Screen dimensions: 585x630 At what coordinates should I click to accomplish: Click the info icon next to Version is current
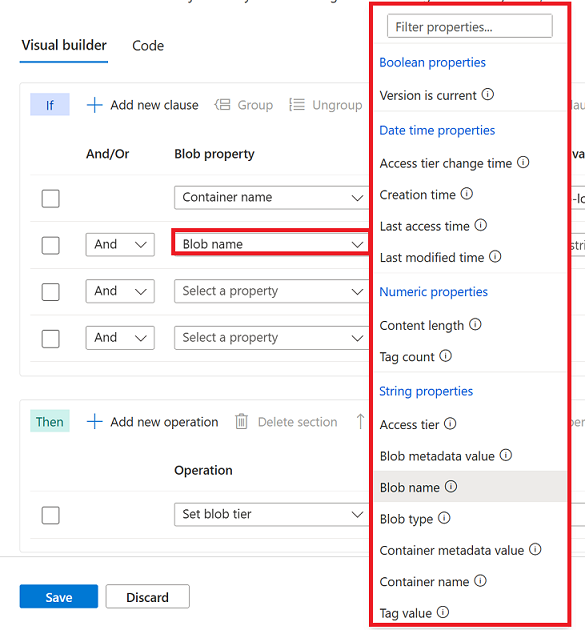pyautogui.click(x=487, y=95)
